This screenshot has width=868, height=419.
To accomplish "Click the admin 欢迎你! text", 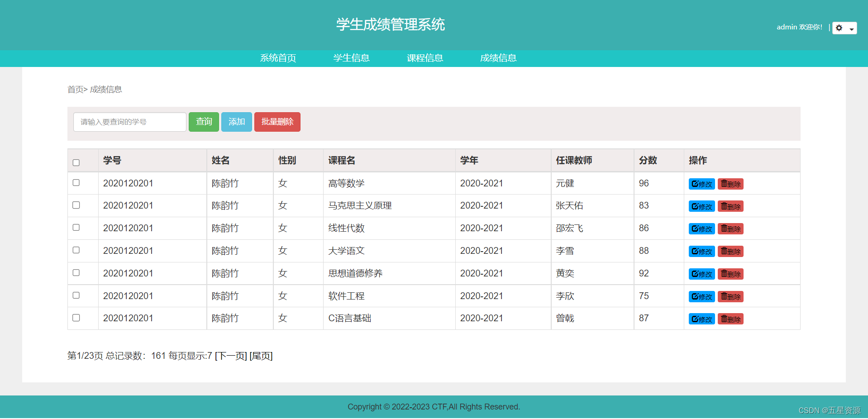I will tap(799, 27).
